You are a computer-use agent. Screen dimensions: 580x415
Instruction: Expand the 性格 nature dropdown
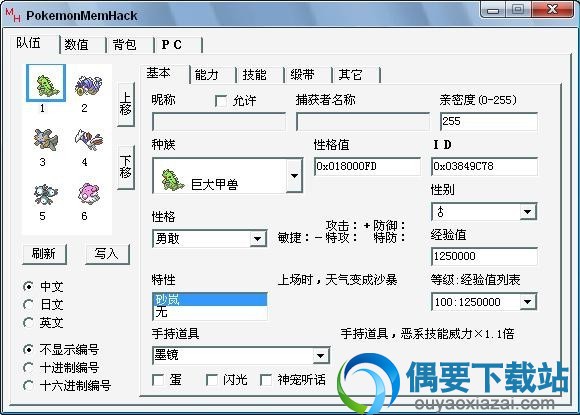pyautogui.click(x=257, y=239)
